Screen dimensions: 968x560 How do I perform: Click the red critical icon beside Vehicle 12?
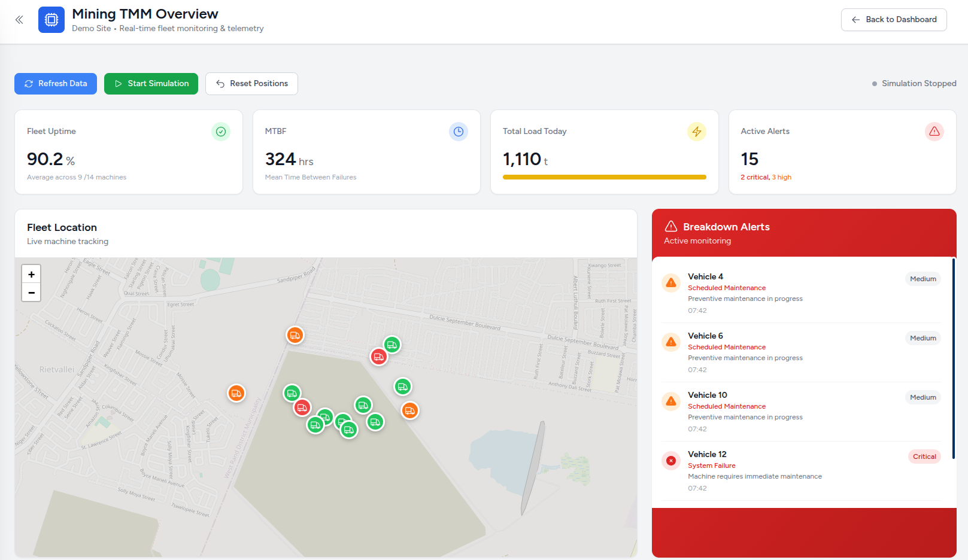point(670,460)
